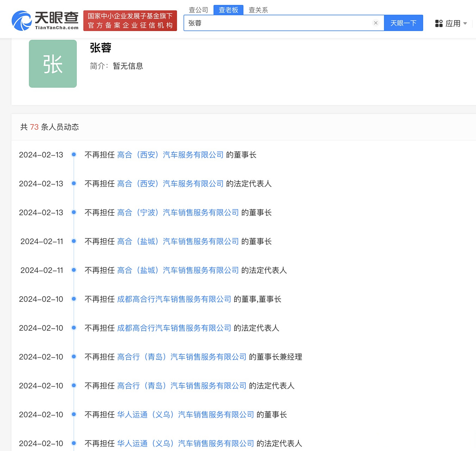Open 华人运通（义乌）汽车销售服务有限公司 link in 董事长 row

point(186,415)
